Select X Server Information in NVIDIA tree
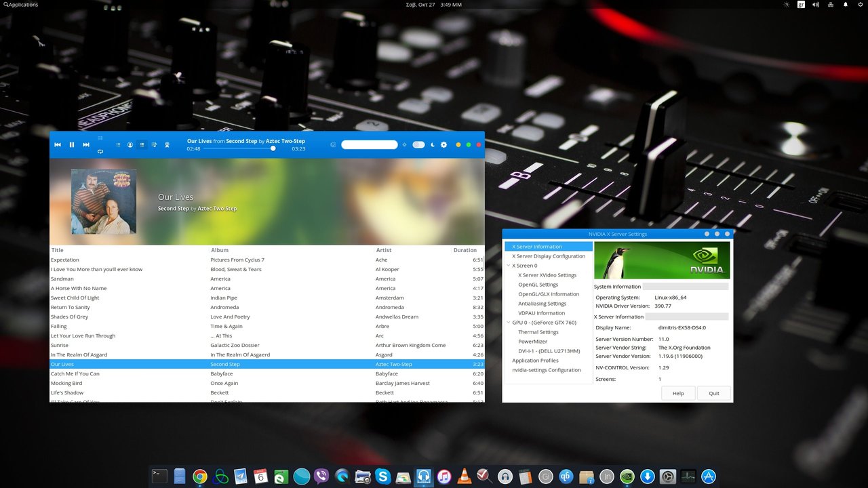 549,247
